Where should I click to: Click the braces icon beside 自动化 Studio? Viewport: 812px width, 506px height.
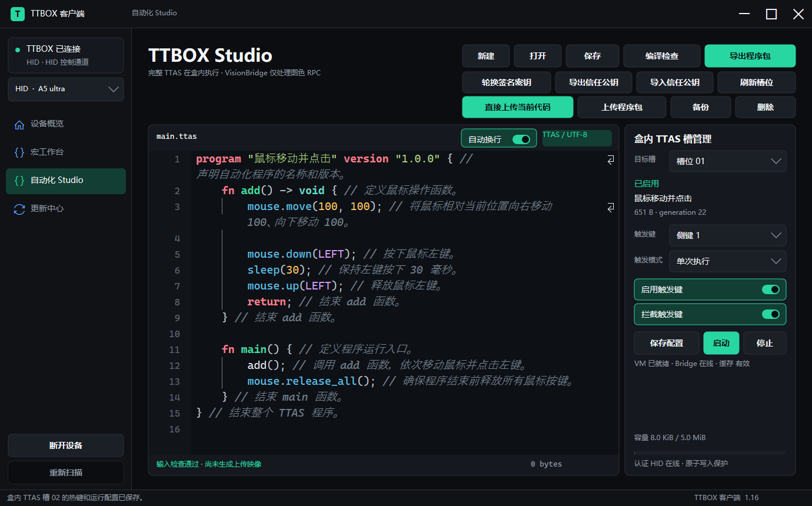pyautogui.click(x=19, y=181)
